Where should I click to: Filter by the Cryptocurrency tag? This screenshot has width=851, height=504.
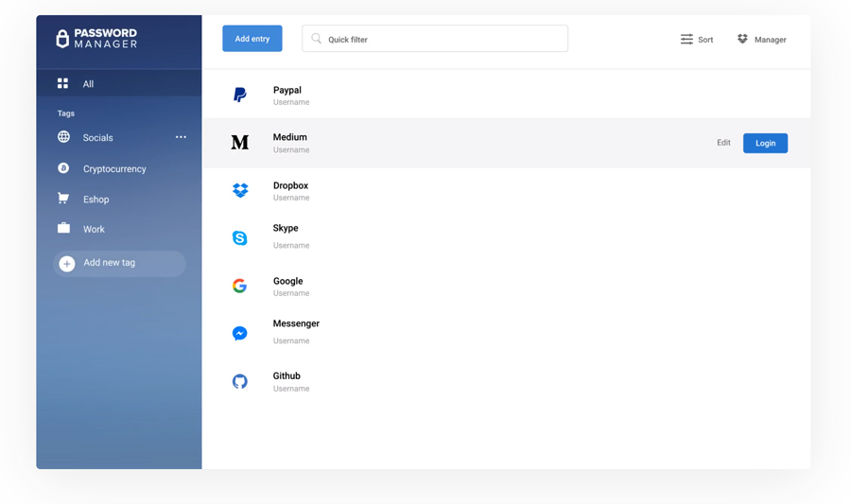(114, 168)
